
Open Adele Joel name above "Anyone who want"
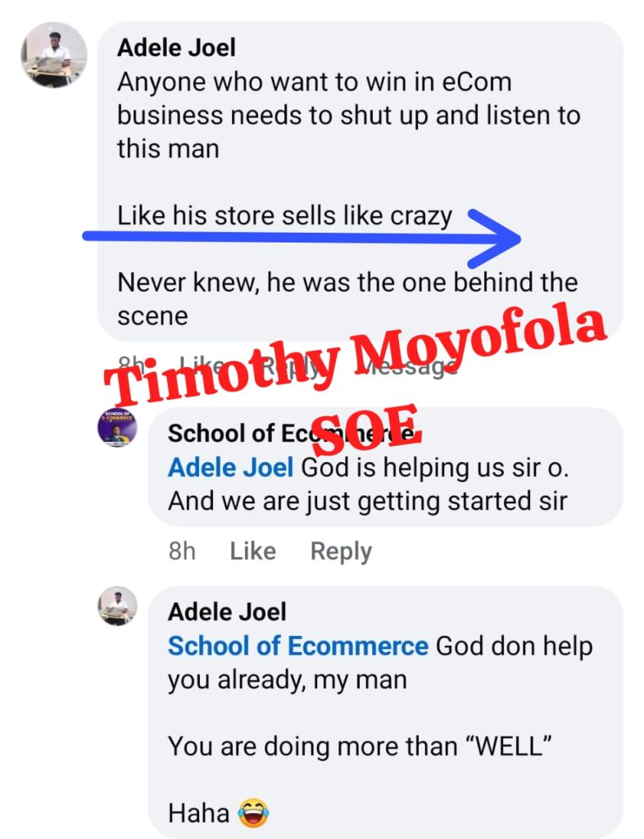(x=178, y=48)
